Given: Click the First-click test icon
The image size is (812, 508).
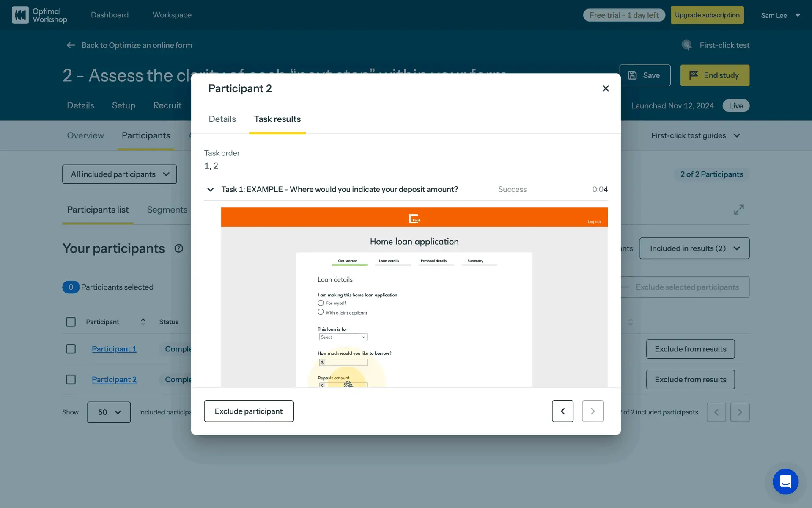Looking at the screenshot, I should 686,45.
